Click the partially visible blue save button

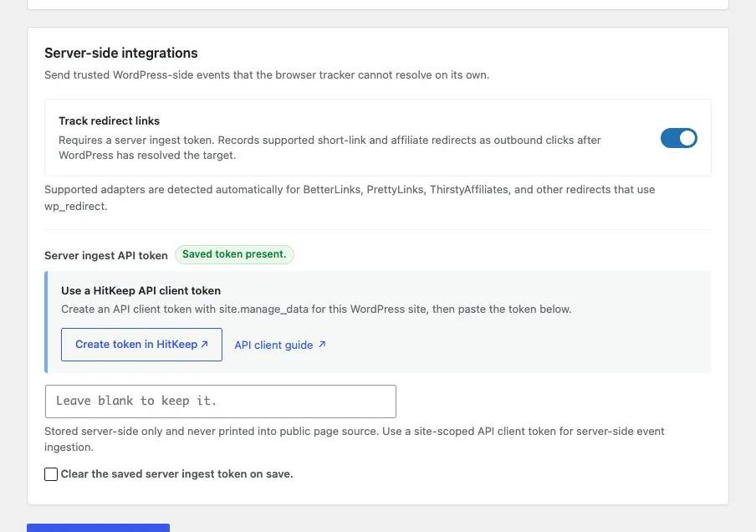tap(98, 528)
